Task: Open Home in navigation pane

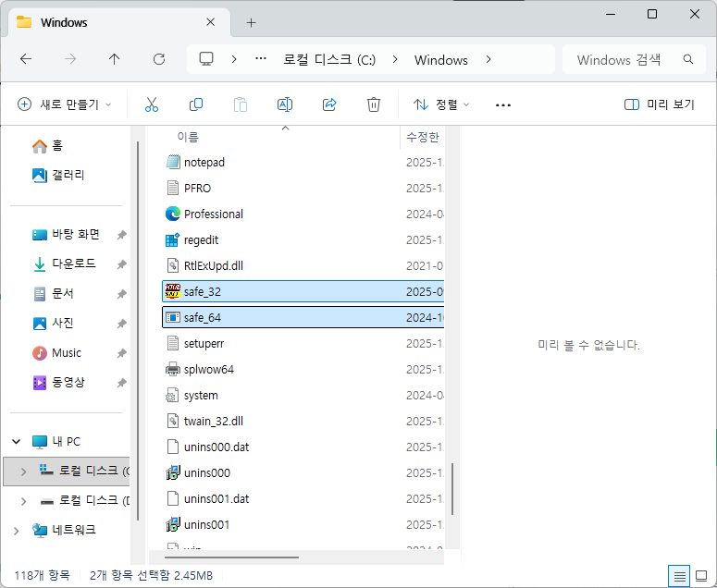Action: tap(47, 146)
